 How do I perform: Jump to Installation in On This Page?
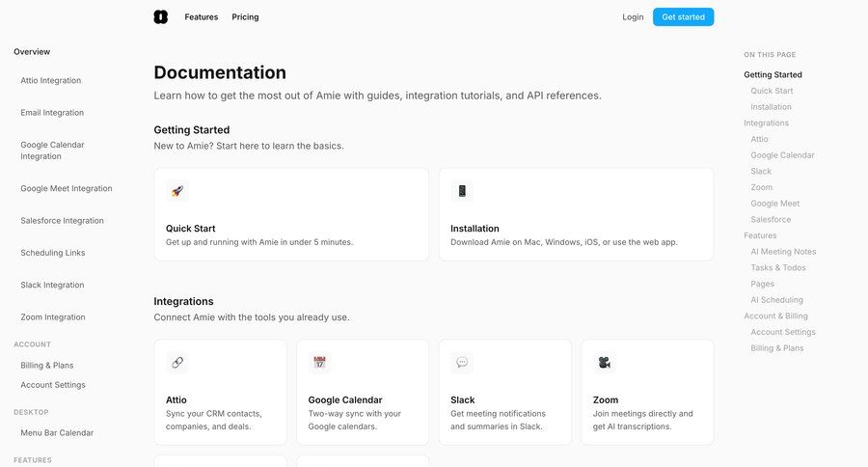click(771, 107)
